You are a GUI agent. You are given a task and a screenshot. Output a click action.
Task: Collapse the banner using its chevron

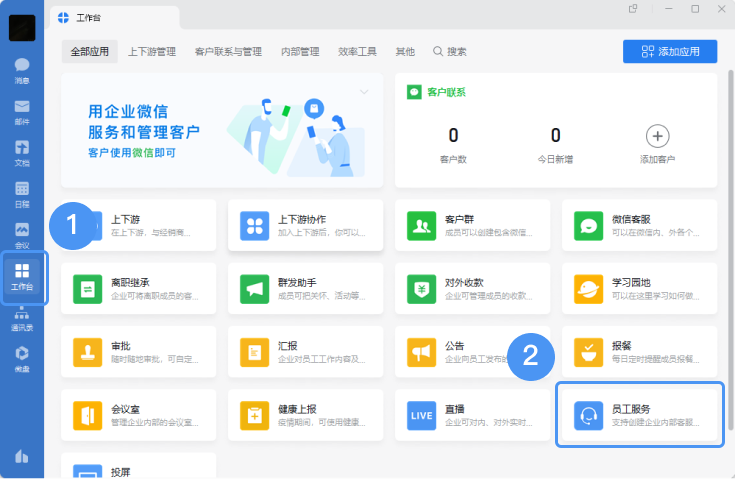364,92
